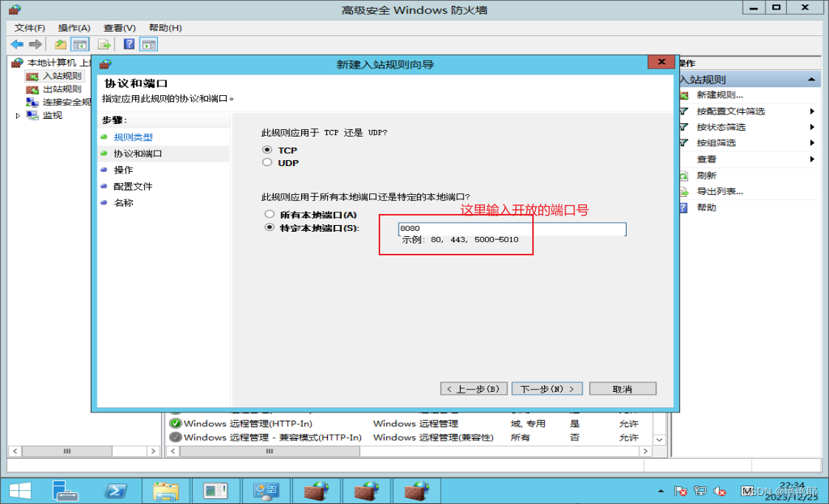Click the 帮助 question mark icon in actions pane
This screenshot has height=504, width=829.
[684, 208]
